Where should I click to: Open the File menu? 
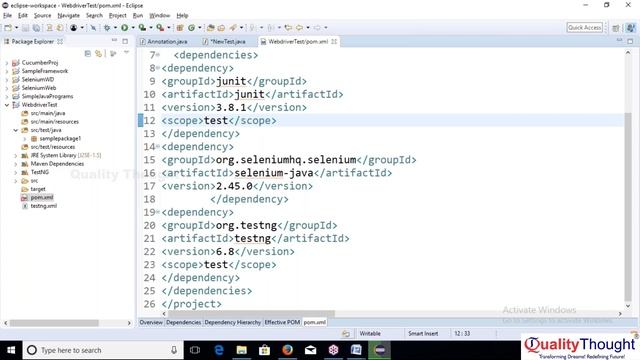7,16
